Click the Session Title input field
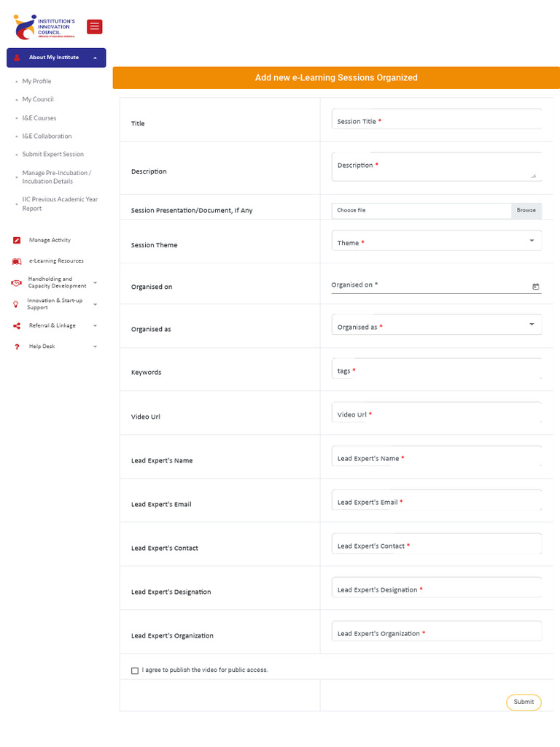The width and height of the screenshot is (560, 747). tap(436, 120)
